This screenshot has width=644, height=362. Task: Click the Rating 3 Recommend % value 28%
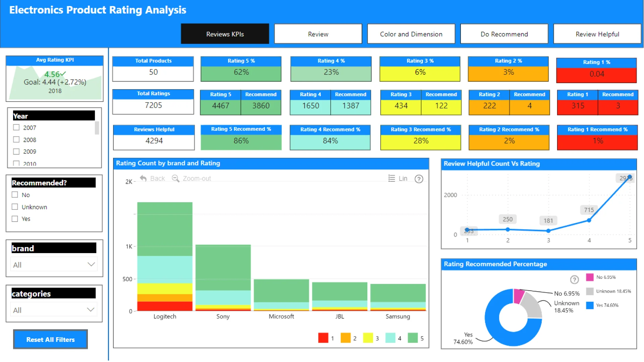pos(421,141)
